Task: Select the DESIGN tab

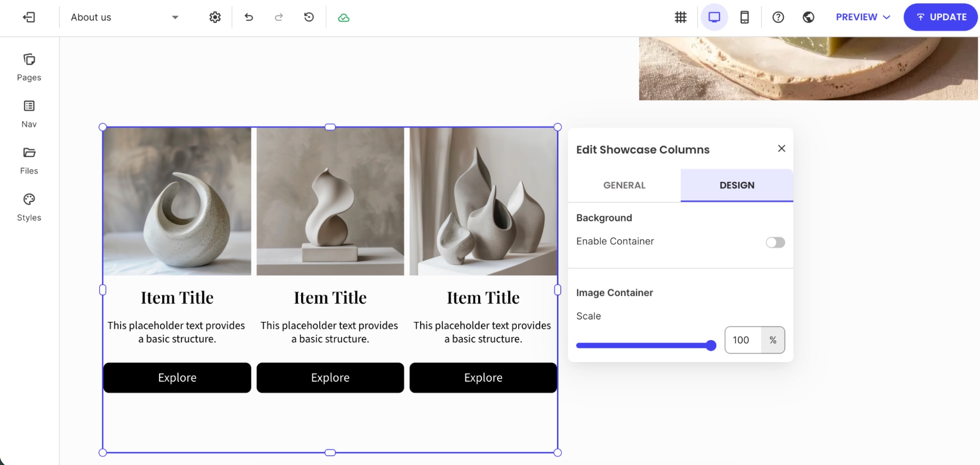Action: (737, 185)
